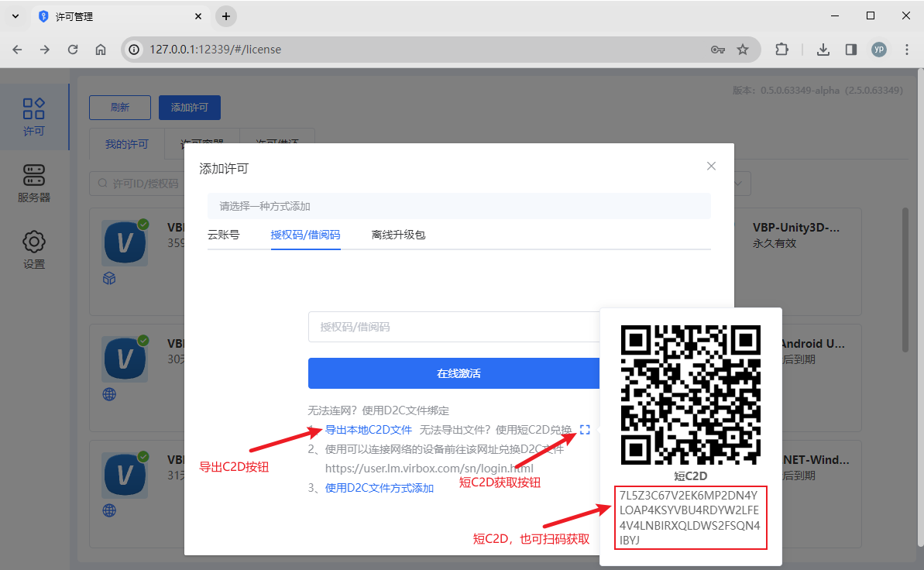Click the globe icon under the 30天 license
924x570 pixels.
click(109, 394)
